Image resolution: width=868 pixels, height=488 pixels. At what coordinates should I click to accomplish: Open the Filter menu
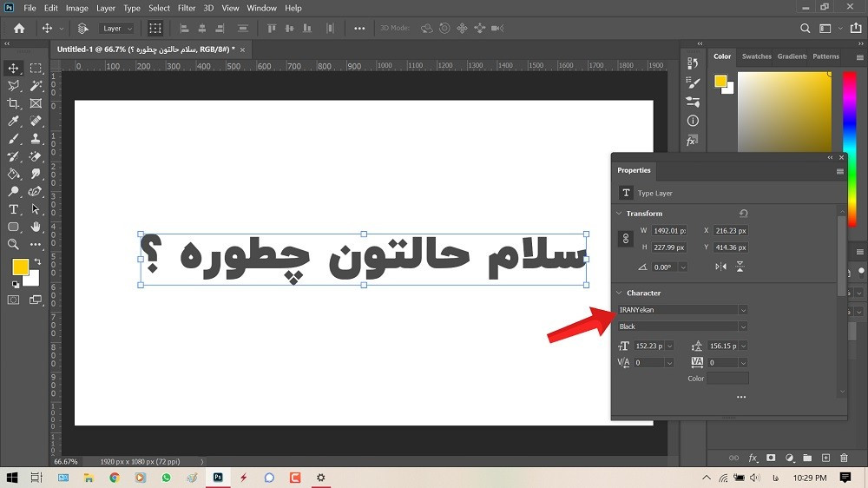click(x=187, y=8)
